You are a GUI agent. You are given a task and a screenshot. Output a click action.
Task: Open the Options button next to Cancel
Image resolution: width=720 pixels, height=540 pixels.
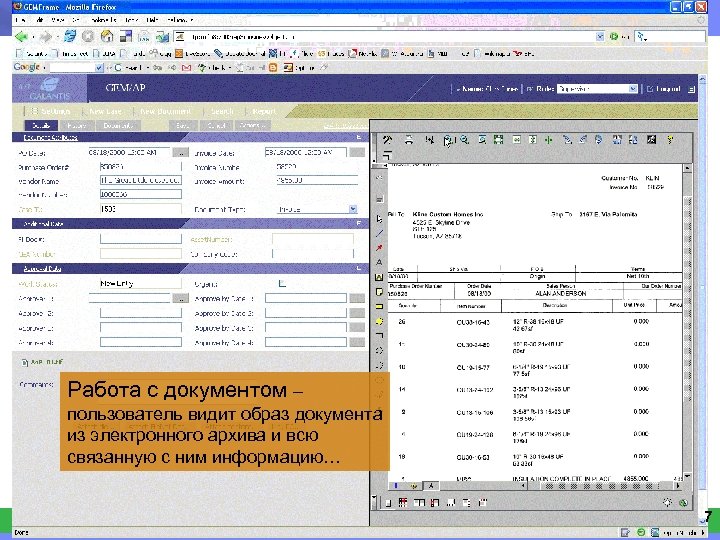tap(252, 125)
